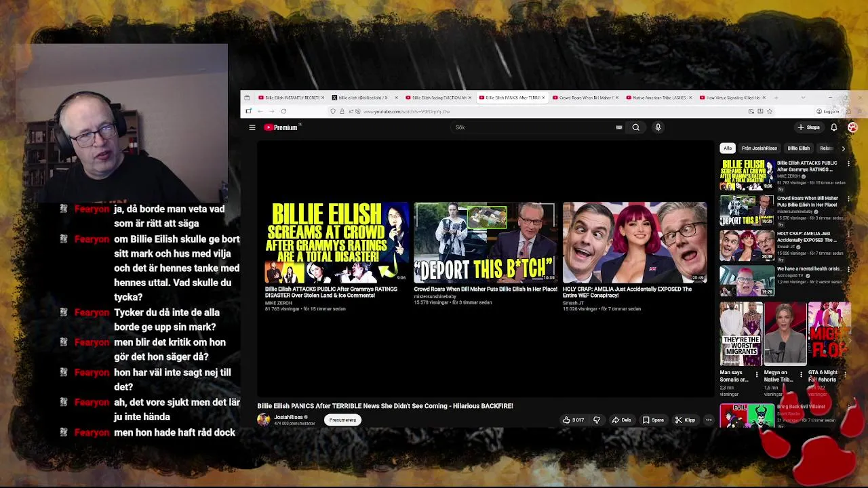This screenshot has width=868, height=488.
Task: Close the 'Native American Tribe LASHES' tab
Action: tap(690, 98)
